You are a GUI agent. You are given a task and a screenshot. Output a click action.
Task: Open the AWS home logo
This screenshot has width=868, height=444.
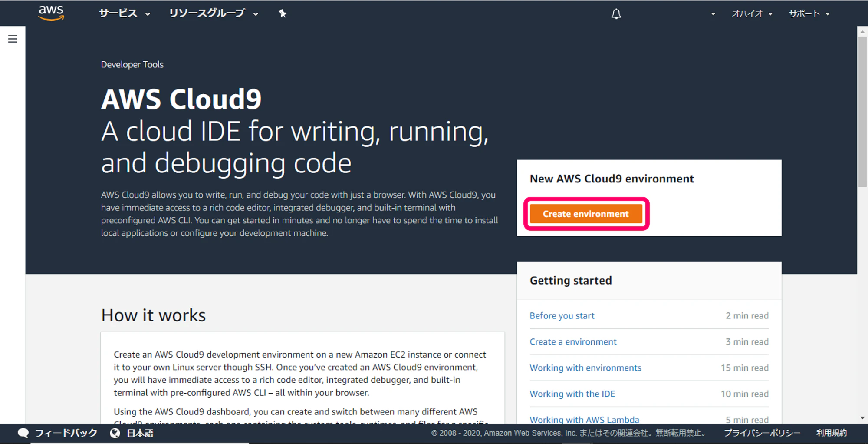click(x=51, y=13)
